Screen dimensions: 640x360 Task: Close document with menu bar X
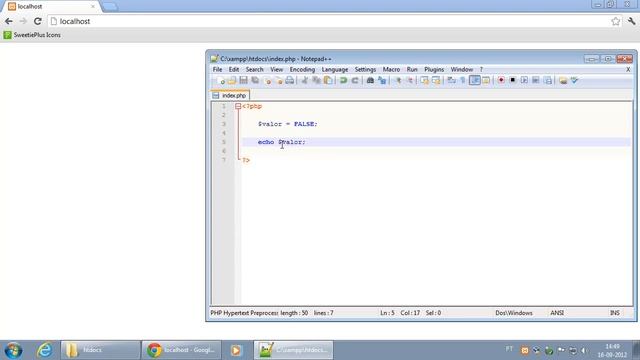point(628,69)
